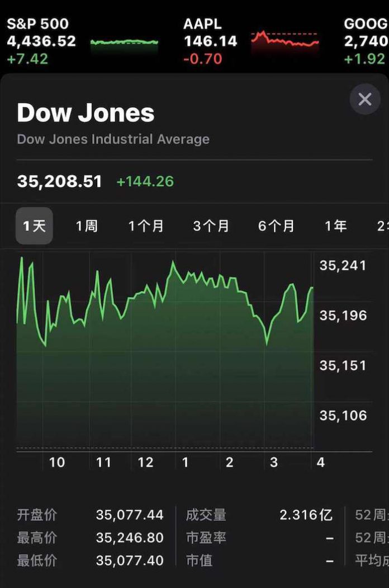389x588 pixels.
Task: Open the AAPL ticker at top
Action: [210, 41]
